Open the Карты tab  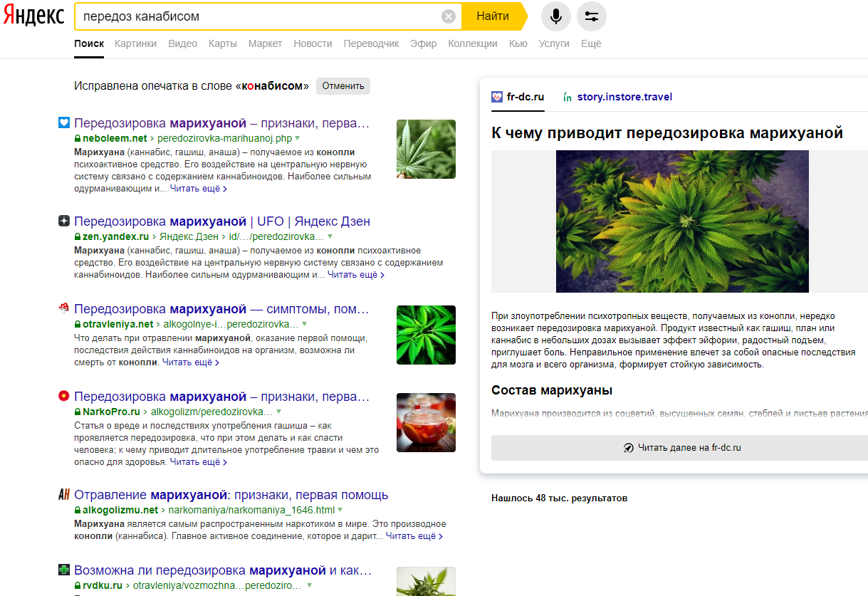pos(223,43)
